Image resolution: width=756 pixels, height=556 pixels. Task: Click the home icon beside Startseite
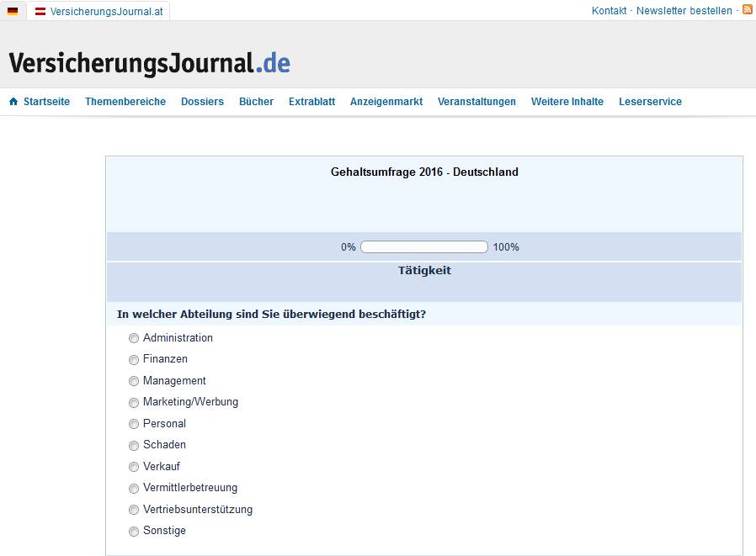point(13,101)
